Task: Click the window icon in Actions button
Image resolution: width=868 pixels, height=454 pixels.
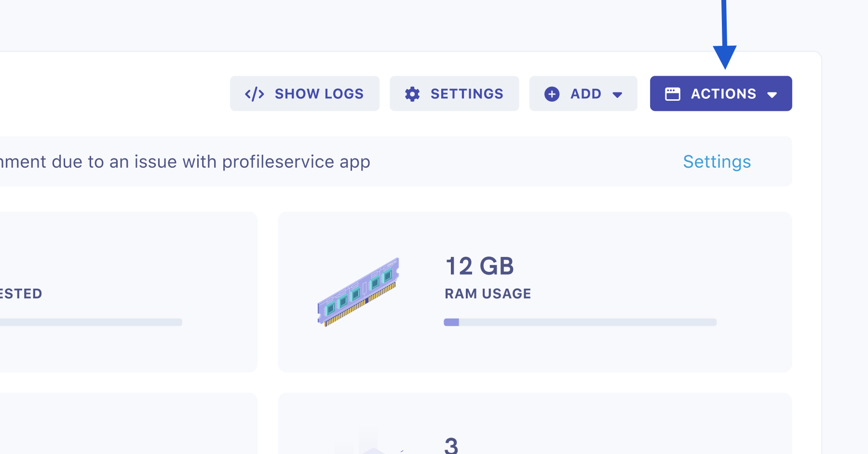Action: [x=673, y=93]
